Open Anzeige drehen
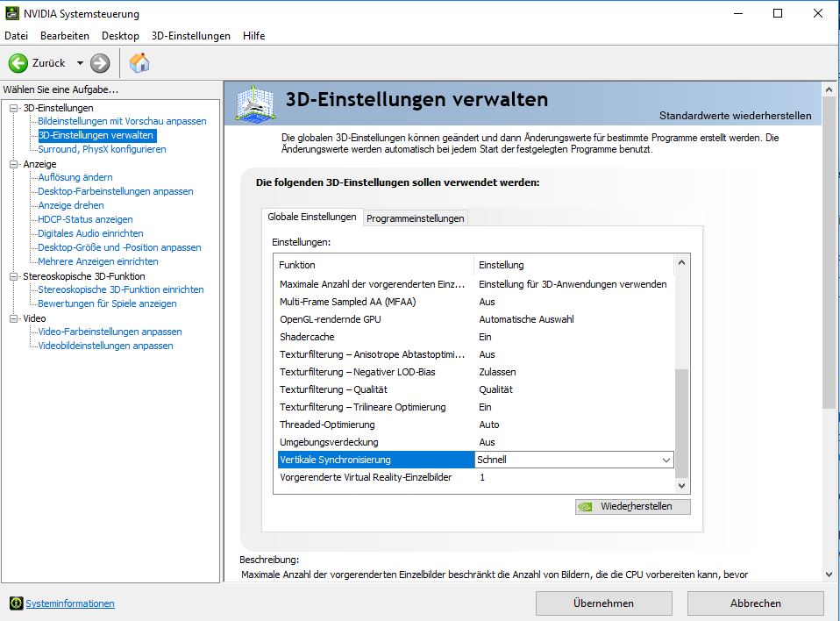840x621 pixels. (71, 205)
